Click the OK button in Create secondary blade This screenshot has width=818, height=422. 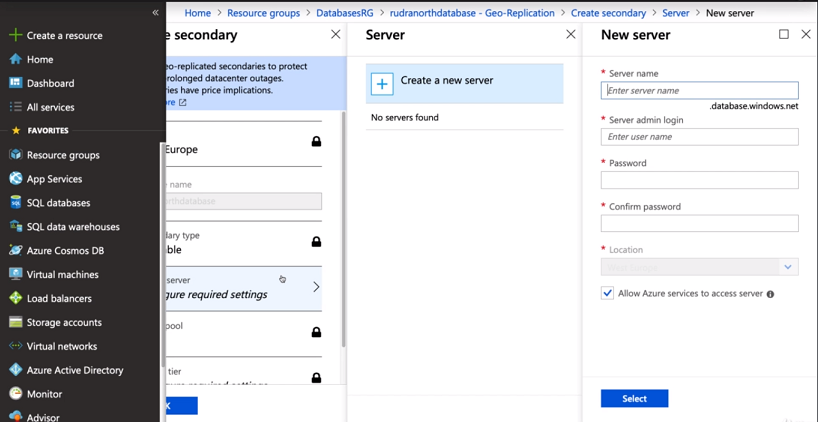(x=182, y=405)
